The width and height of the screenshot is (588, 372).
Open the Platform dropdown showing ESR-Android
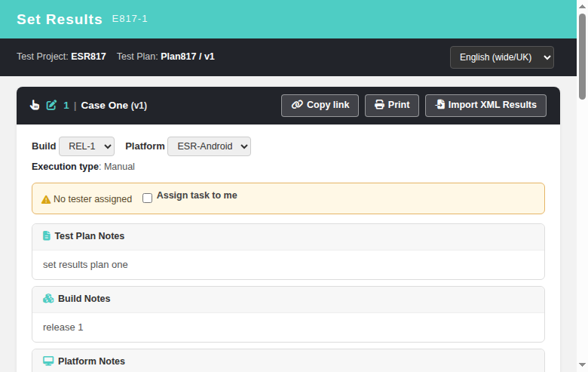[x=210, y=146]
